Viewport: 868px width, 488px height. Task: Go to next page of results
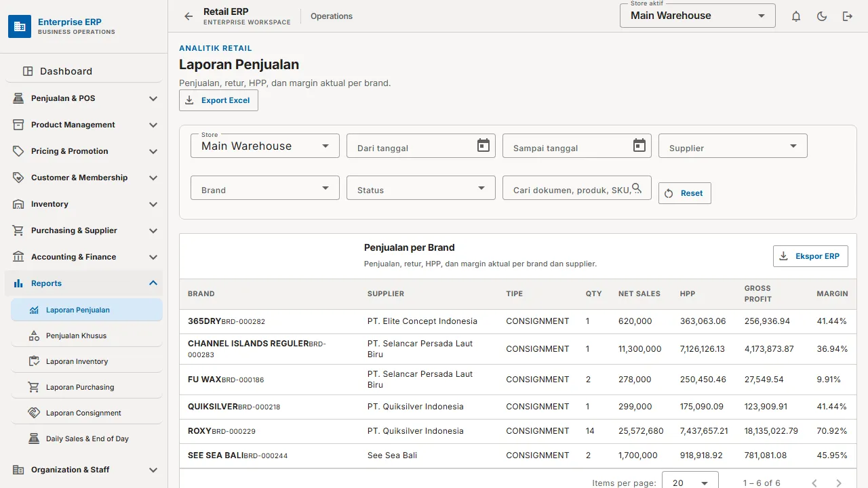pos(839,483)
